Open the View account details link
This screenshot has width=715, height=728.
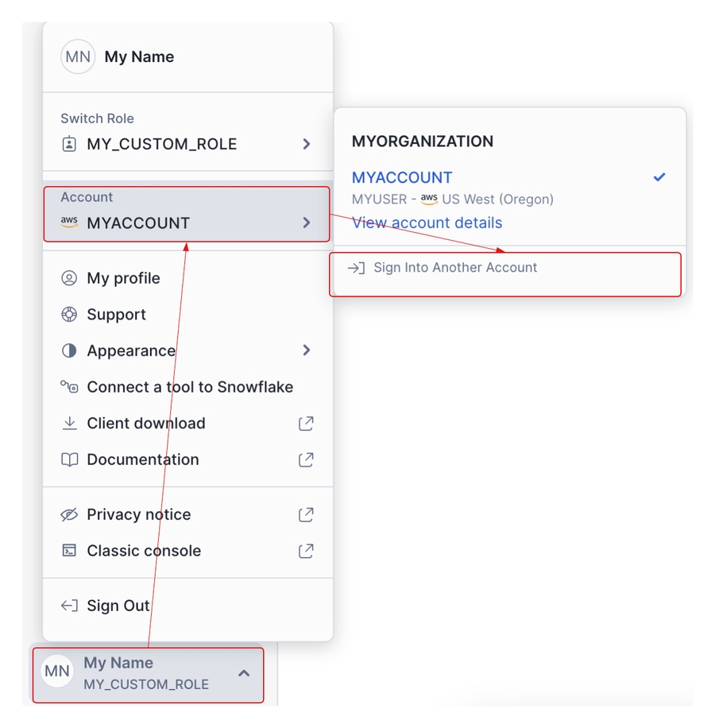(427, 223)
